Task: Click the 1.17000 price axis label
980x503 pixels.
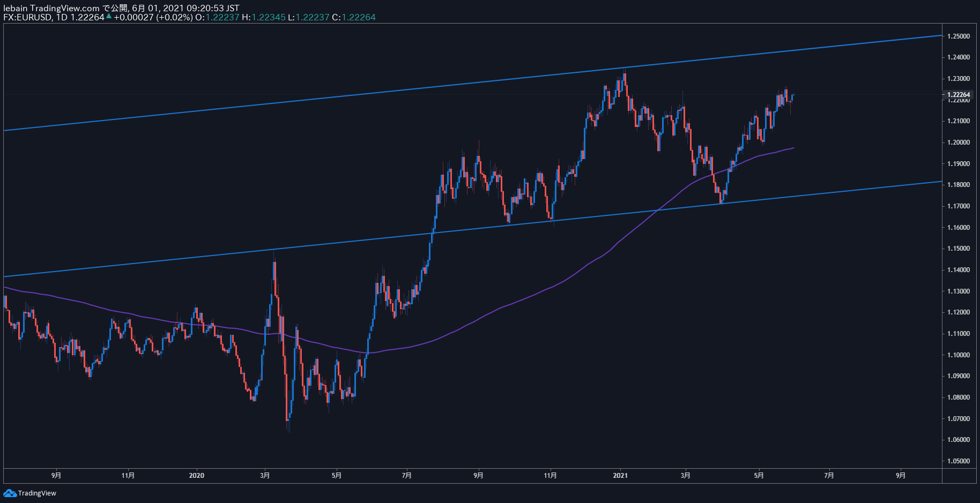Action: 959,206
